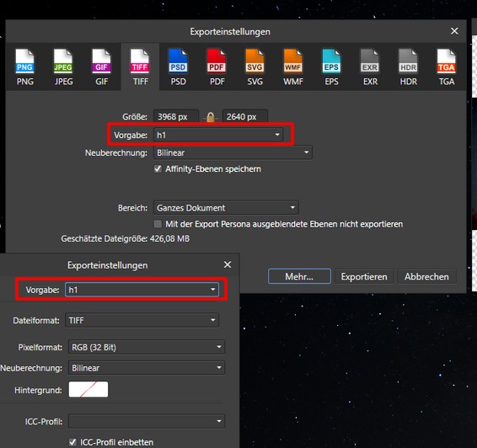Screen dimensions: 477x448
Task: Disable ICC-Profil einbetten checkbox
Action: click(72, 442)
